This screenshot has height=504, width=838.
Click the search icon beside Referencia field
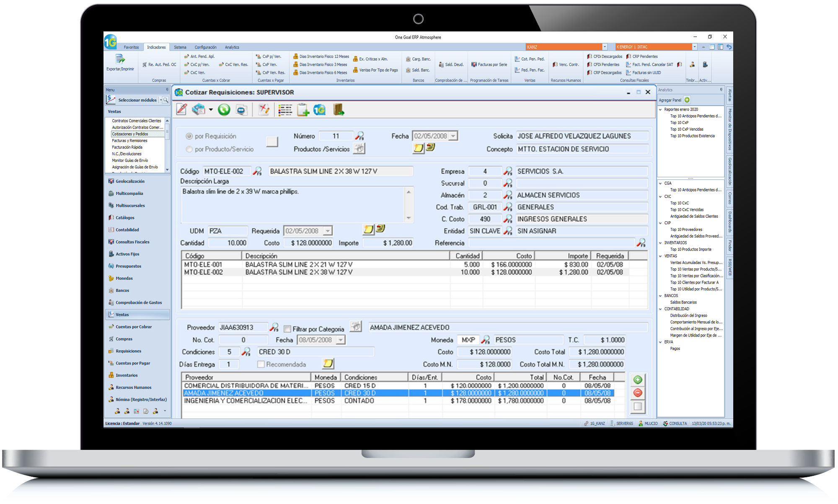coord(641,243)
